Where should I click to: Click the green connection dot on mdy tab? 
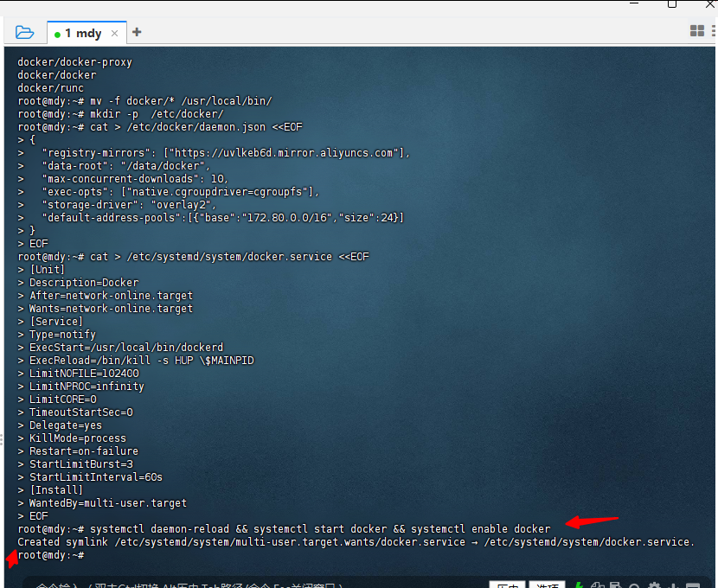(57, 35)
